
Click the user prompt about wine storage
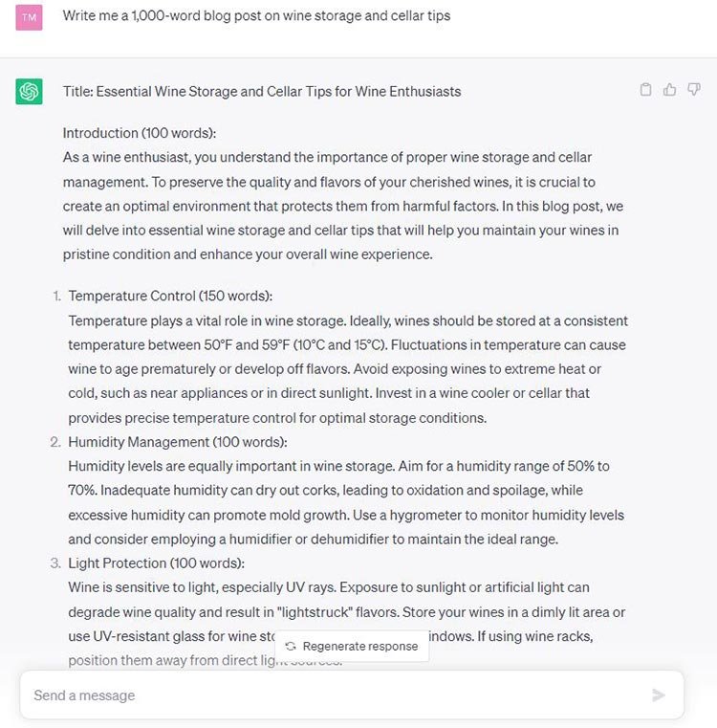[256, 16]
